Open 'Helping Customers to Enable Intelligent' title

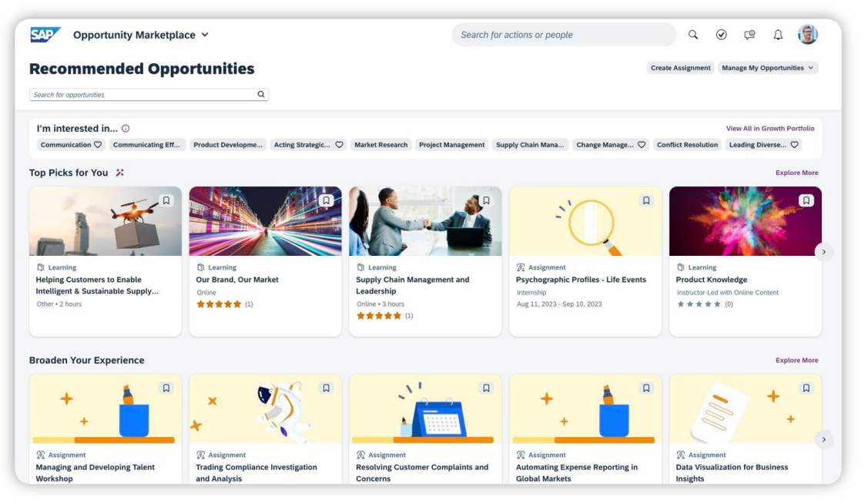coord(97,285)
